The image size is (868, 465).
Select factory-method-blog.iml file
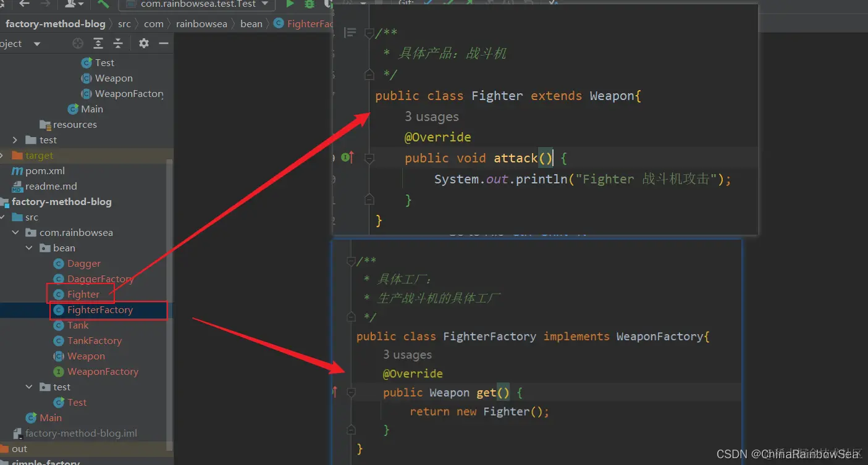pos(81,434)
